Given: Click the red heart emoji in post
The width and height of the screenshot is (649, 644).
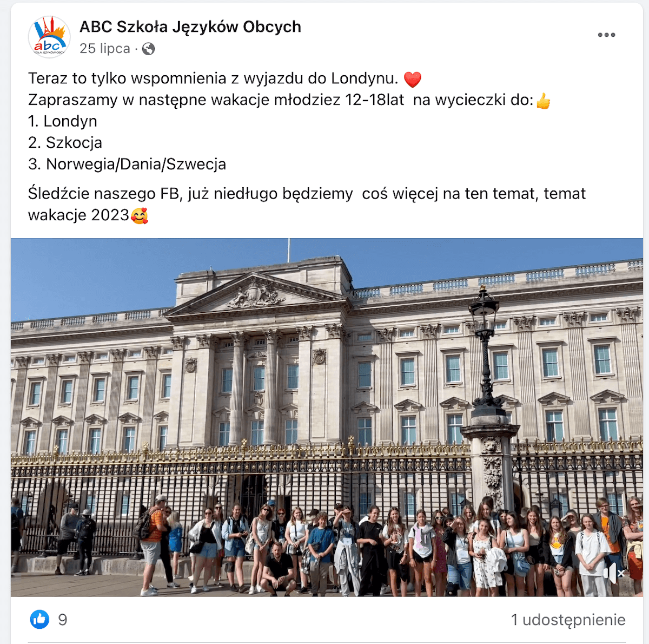Looking at the screenshot, I should click(413, 79).
